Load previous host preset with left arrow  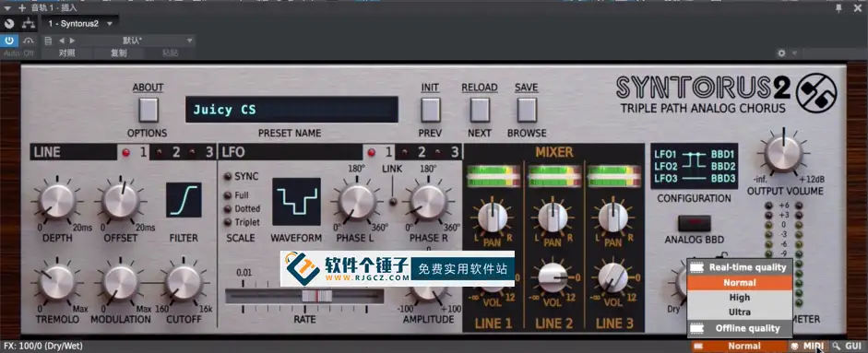click(62, 41)
